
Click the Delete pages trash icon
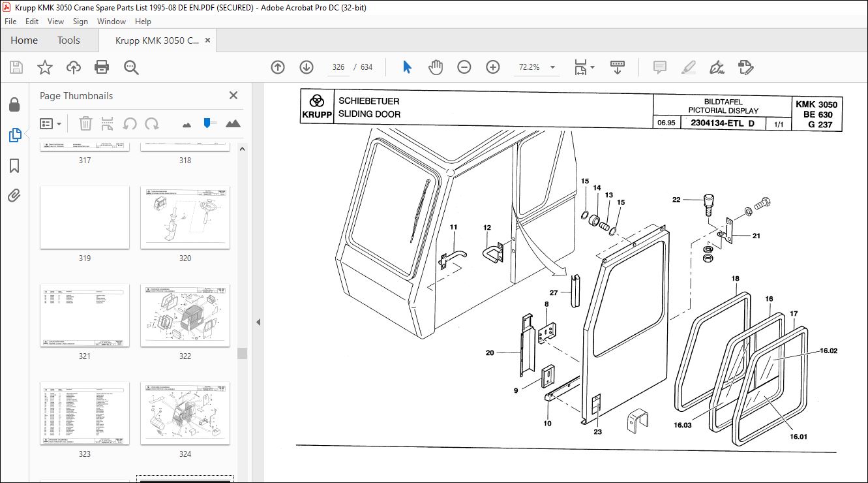click(x=85, y=123)
